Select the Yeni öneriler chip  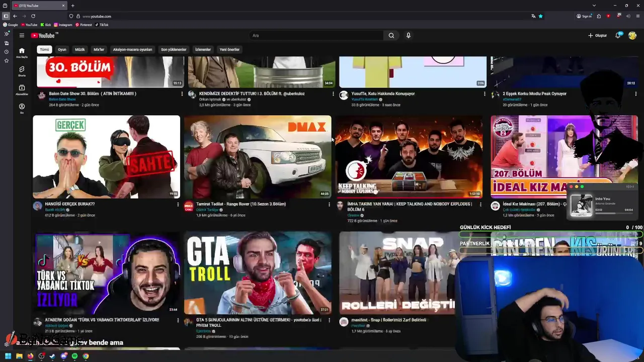click(x=229, y=49)
